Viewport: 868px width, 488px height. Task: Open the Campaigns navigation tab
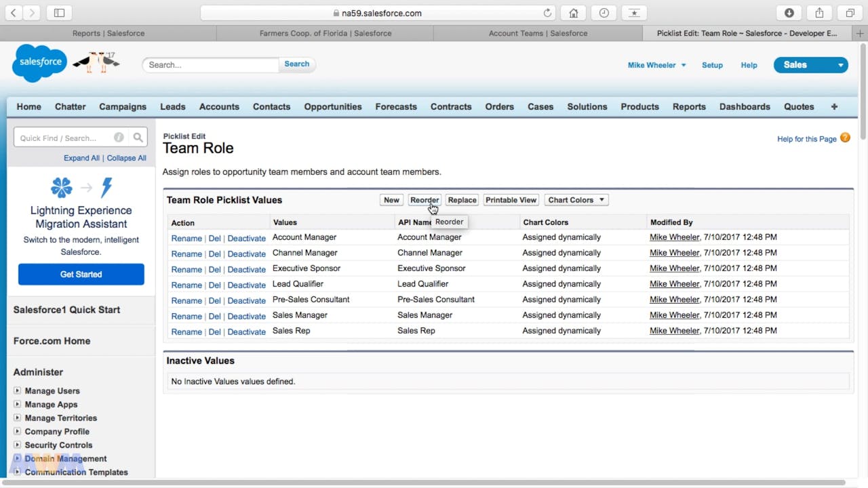tap(123, 106)
